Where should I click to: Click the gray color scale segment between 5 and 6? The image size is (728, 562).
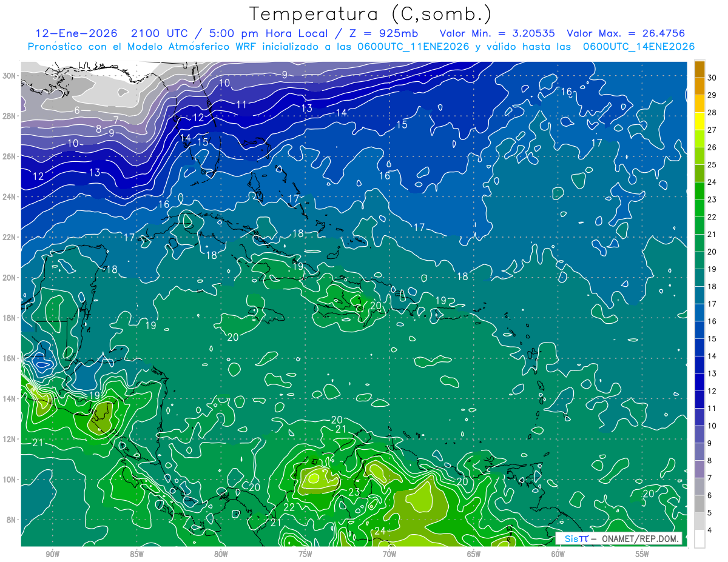tap(700, 504)
